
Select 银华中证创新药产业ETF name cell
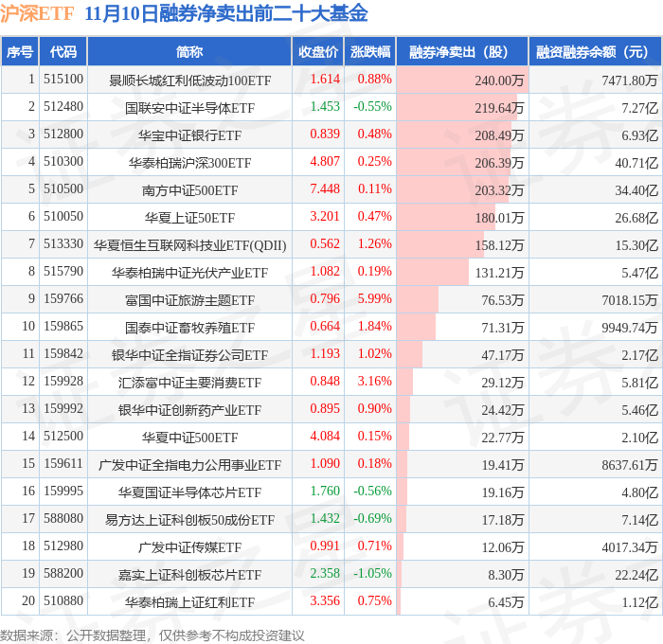[x=189, y=410]
